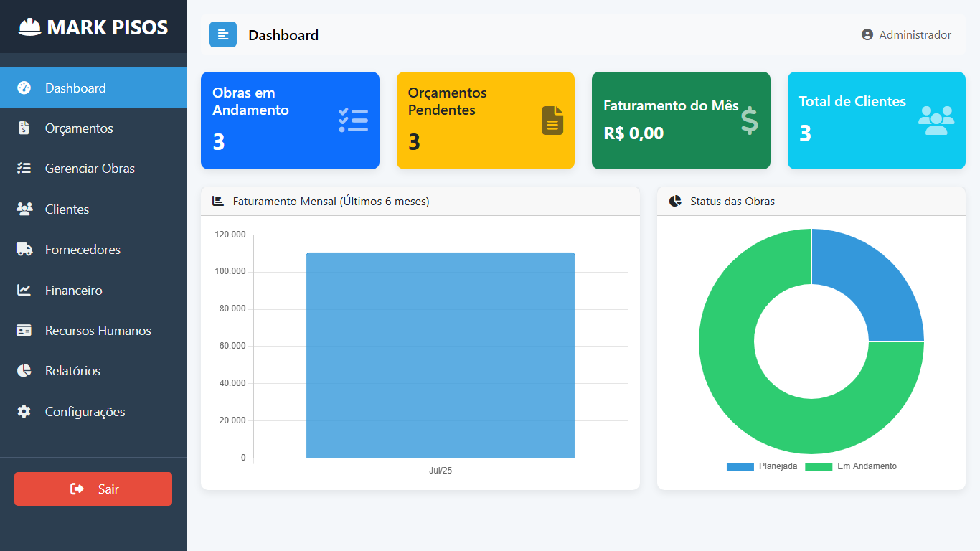Click the Obras em Andamento card title
This screenshot has height=551, width=980.
(x=250, y=101)
